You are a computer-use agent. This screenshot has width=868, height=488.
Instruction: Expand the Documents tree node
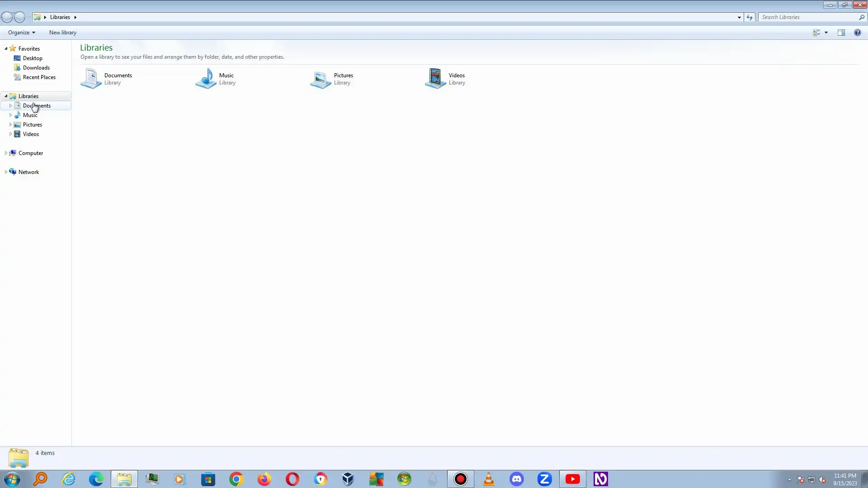10,106
